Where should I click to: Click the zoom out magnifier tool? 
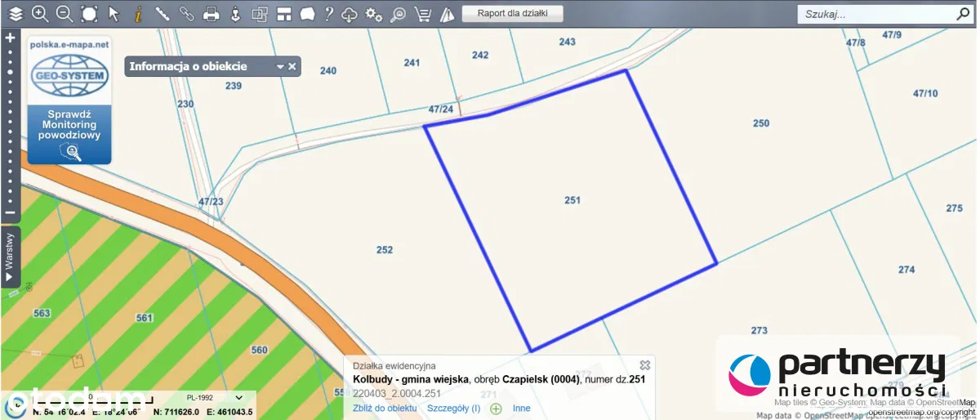point(64,14)
